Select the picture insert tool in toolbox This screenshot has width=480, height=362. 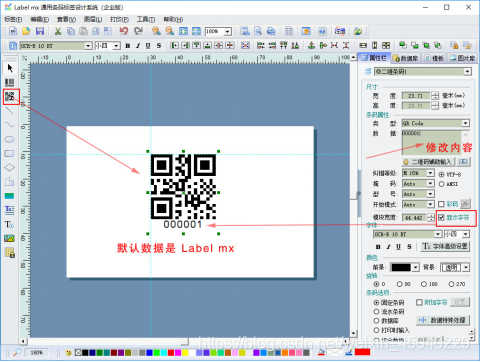(x=10, y=238)
